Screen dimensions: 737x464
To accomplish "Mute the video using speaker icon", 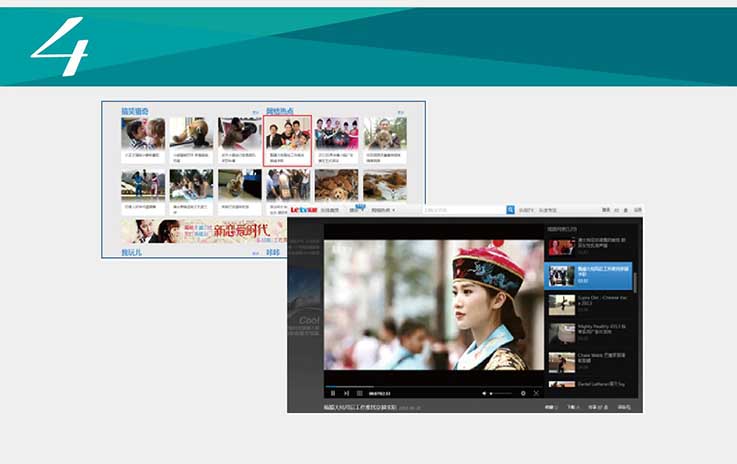I will point(485,393).
